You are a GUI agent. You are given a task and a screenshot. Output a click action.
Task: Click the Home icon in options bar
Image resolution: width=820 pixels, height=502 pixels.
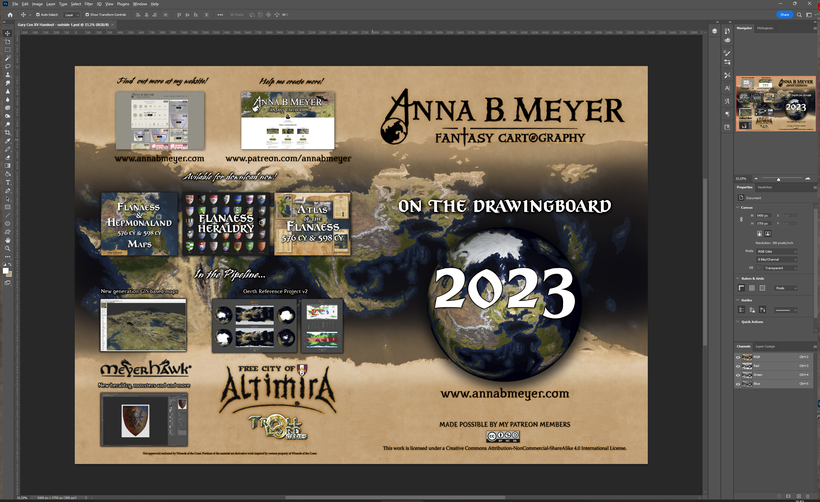pos(10,15)
